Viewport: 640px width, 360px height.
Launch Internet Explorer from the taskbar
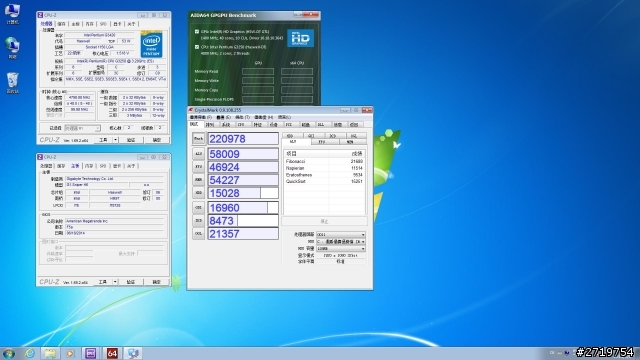coord(30,353)
